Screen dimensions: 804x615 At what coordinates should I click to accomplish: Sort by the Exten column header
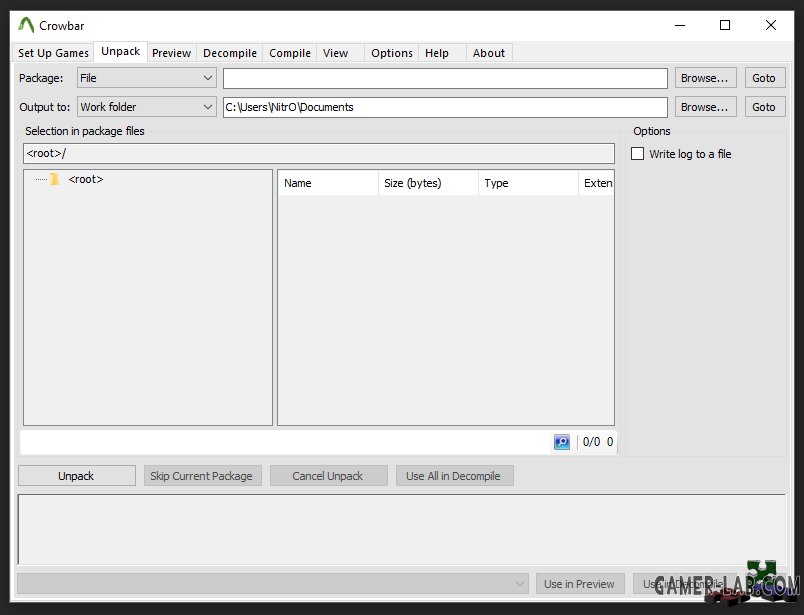(x=596, y=183)
